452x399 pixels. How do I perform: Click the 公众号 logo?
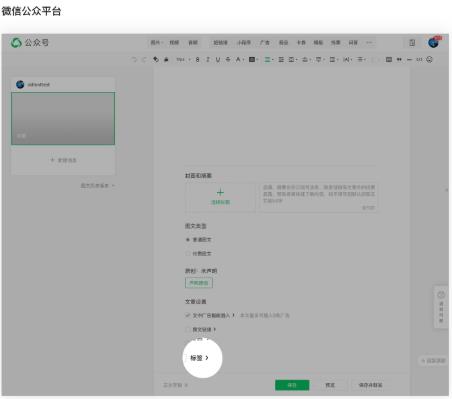tap(30, 43)
